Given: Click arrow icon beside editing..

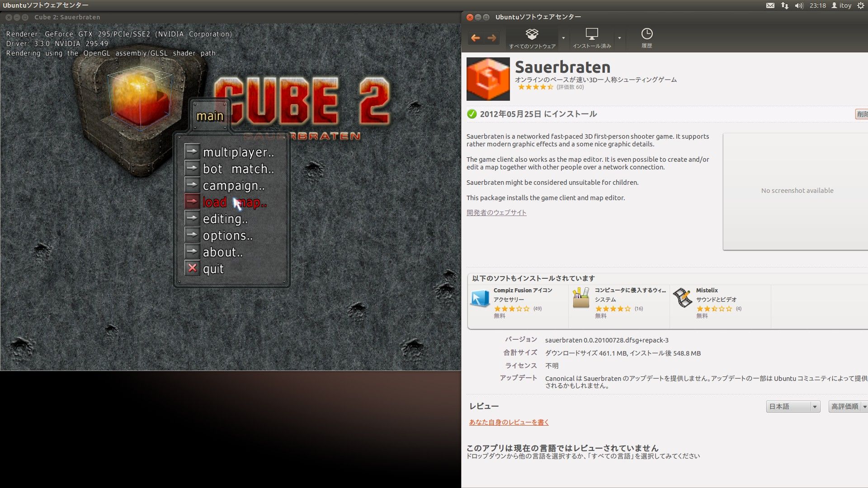Looking at the screenshot, I should [x=192, y=218].
